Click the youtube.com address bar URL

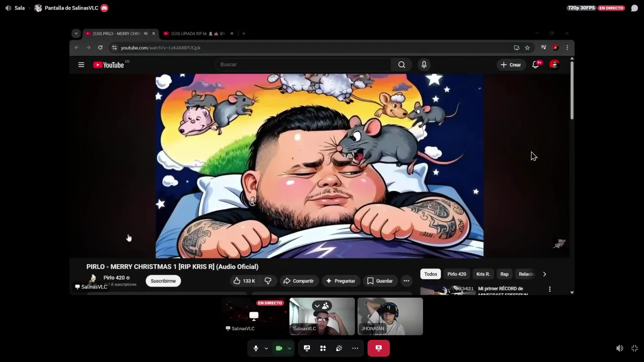pos(160,48)
